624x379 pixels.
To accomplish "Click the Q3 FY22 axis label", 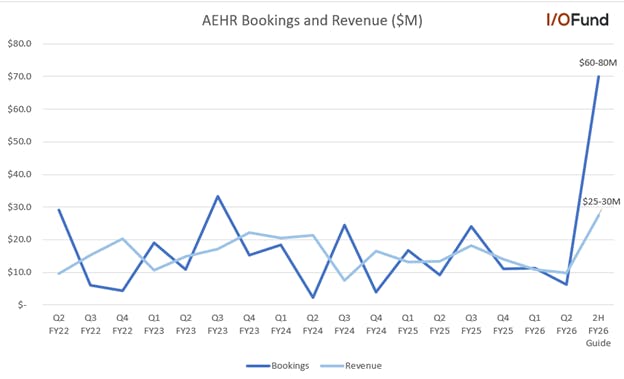I will (90, 324).
